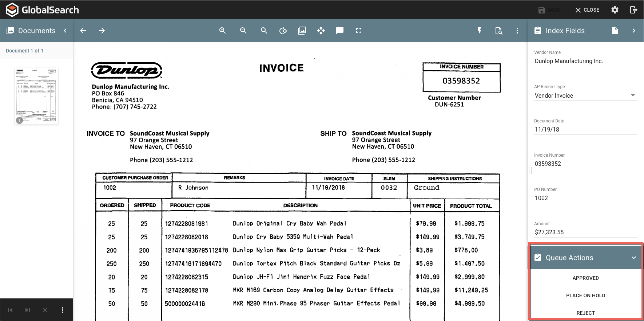Collapse the Queue Actions panel

tap(634, 258)
